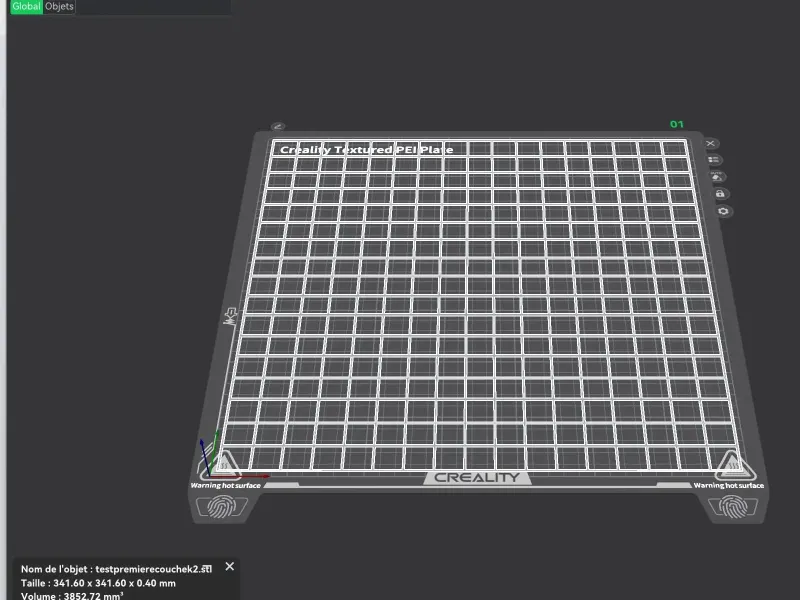Select the grid test model on plate

[x=477, y=304]
